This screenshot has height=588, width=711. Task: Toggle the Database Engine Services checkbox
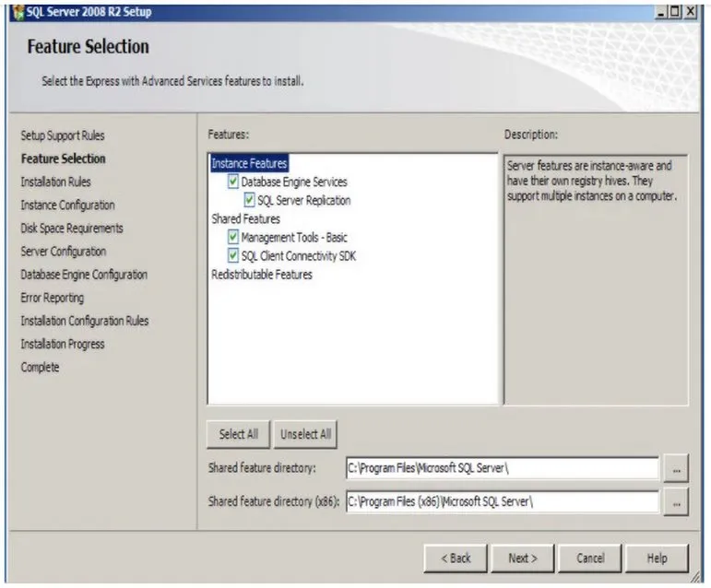click(233, 182)
